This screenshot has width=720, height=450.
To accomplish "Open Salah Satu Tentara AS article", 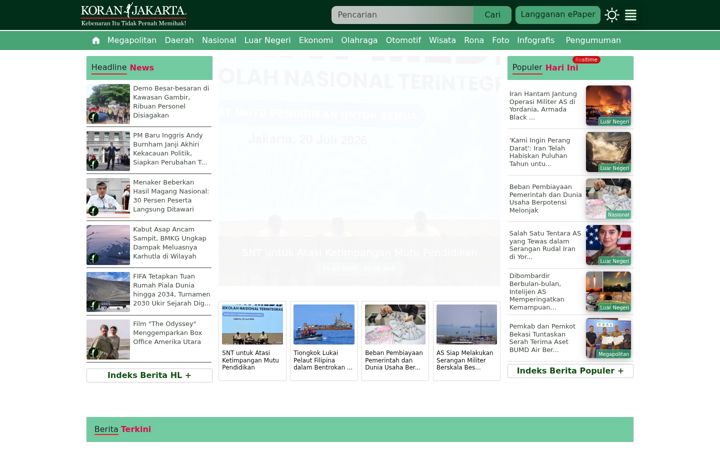I will click(x=545, y=245).
